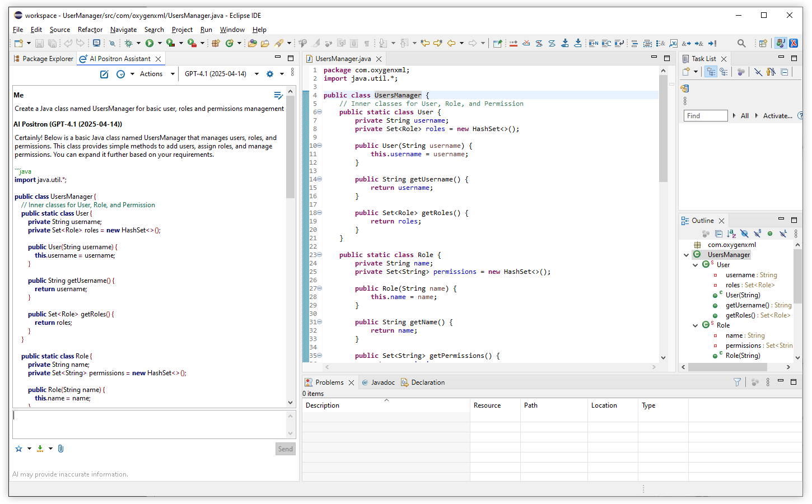Open the insert response dropdown arrow below input
The width and height of the screenshot is (812, 504).
coord(50,449)
